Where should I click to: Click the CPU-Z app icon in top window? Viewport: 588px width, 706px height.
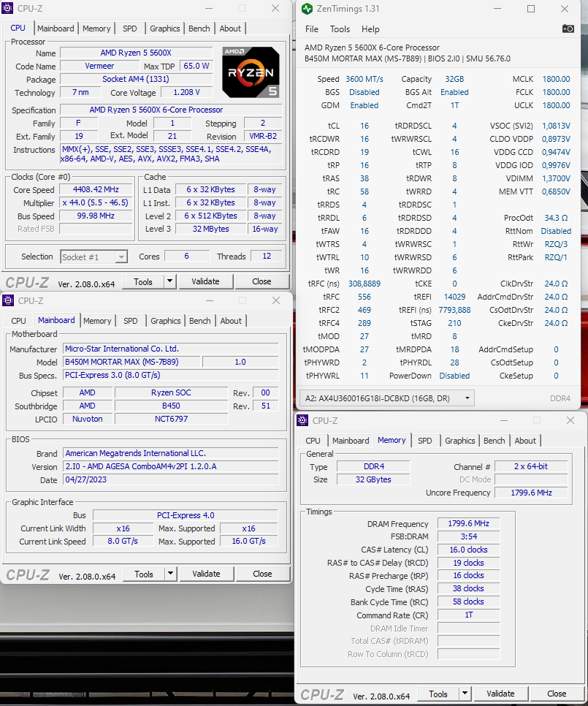(x=7, y=8)
